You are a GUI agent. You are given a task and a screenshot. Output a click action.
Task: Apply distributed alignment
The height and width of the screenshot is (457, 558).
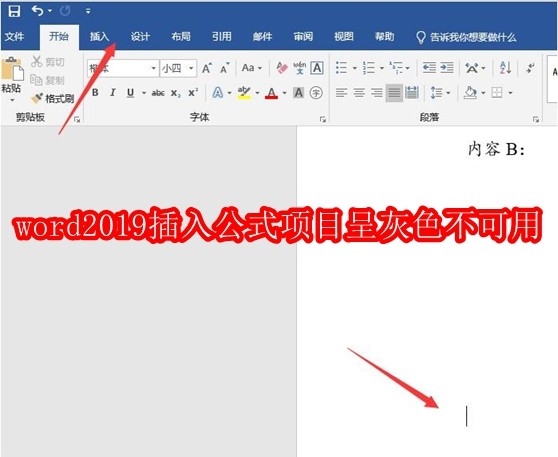tap(412, 93)
